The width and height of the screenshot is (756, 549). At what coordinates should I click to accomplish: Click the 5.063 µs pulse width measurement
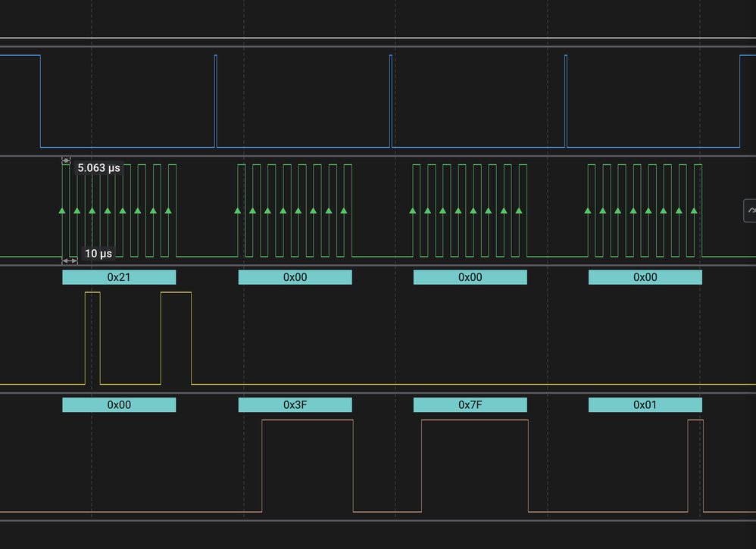[x=98, y=168]
